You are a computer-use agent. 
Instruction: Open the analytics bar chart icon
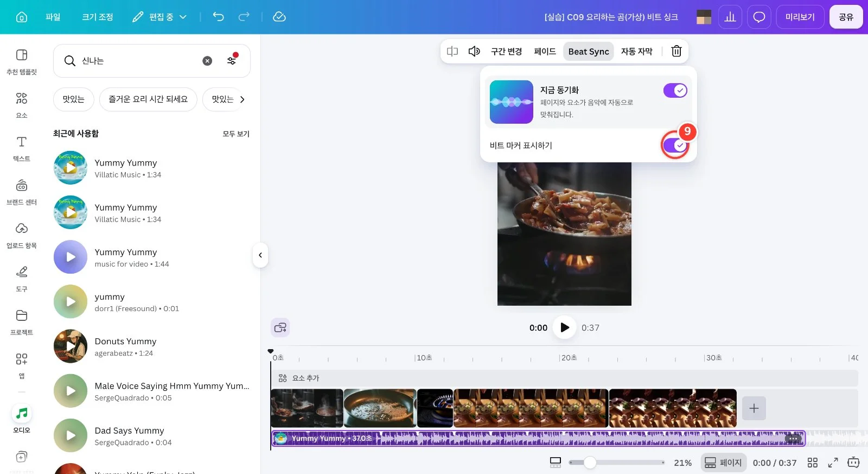(x=730, y=17)
